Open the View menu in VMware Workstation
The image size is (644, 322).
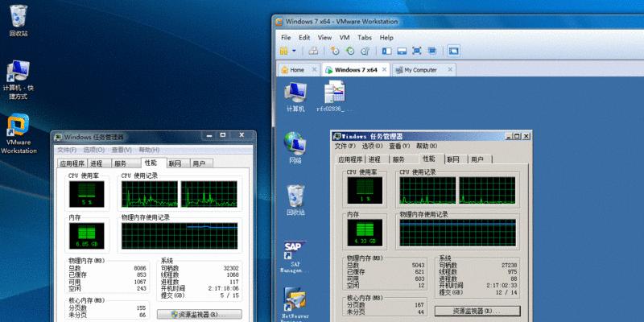pyautogui.click(x=324, y=37)
